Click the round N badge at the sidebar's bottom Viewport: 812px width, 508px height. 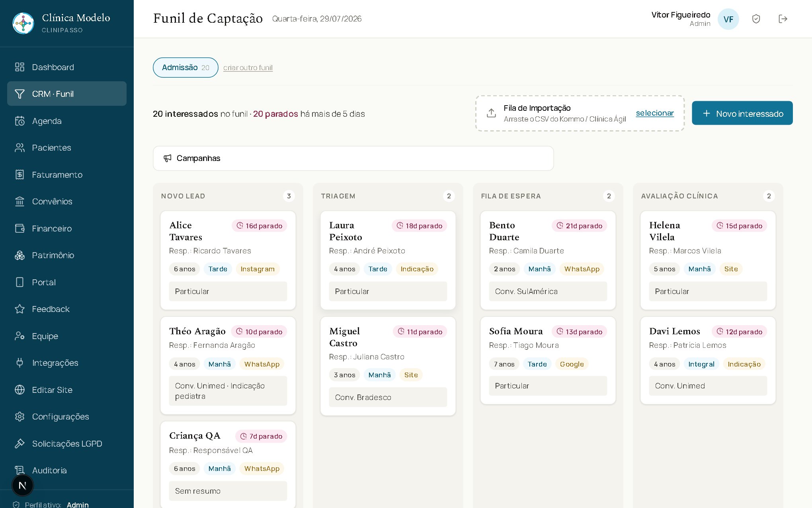coord(23,485)
